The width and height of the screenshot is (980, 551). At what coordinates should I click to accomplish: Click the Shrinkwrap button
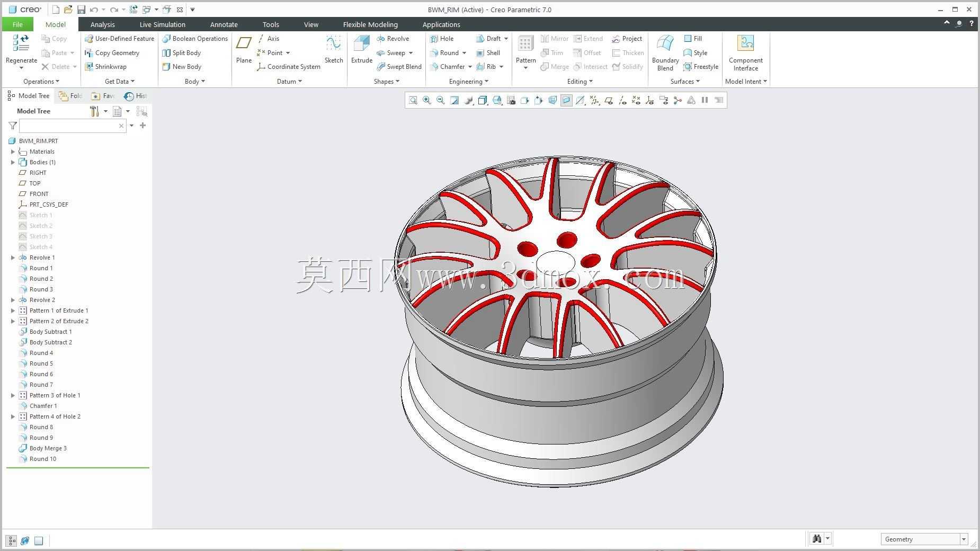click(105, 67)
